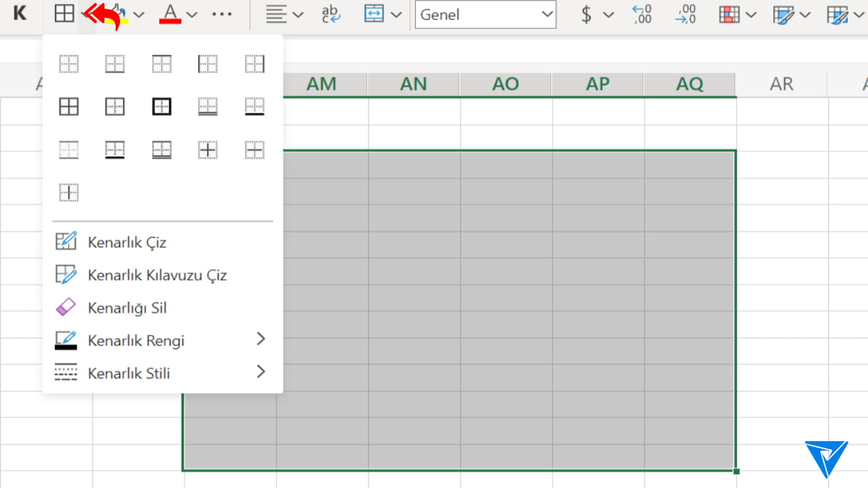Screen dimensions: 868x488
Task: Open the Kenarlık Rengi submenu
Action: pyautogui.click(x=161, y=341)
